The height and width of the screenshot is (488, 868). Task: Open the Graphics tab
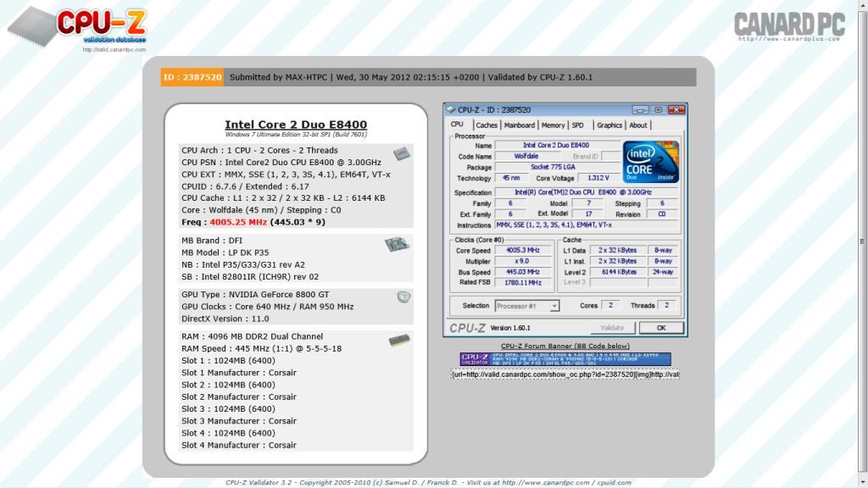pyautogui.click(x=609, y=125)
